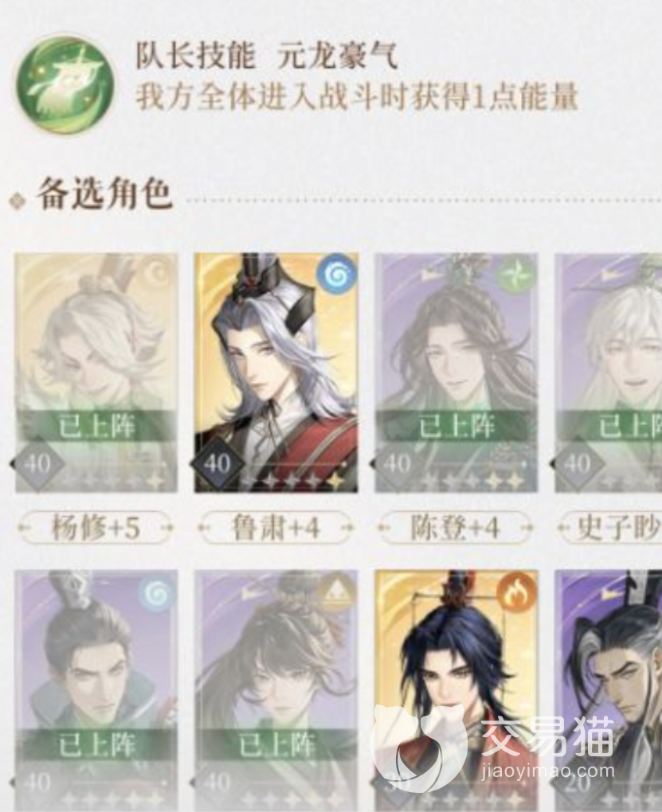662x812 pixels.
Task: Select the 鲁肃 character card
Action: (x=276, y=373)
